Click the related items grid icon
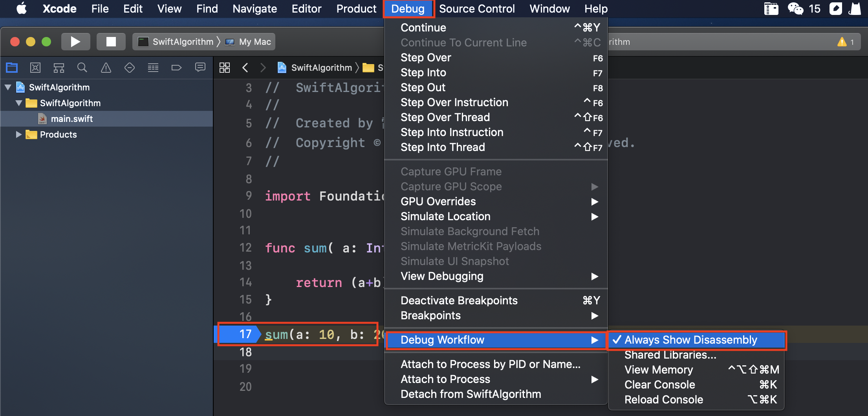Image resolution: width=868 pixels, height=416 pixels. pos(225,68)
